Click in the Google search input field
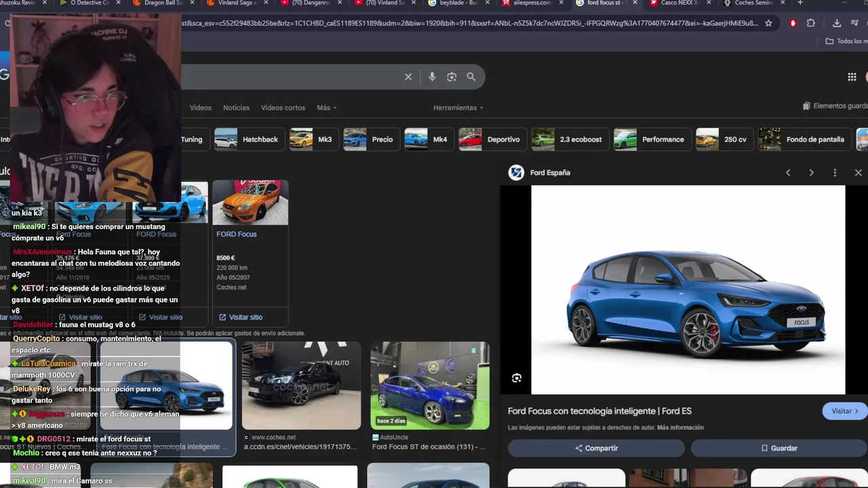Image resolution: width=868 pixels, height=488 pixels. 292,77
